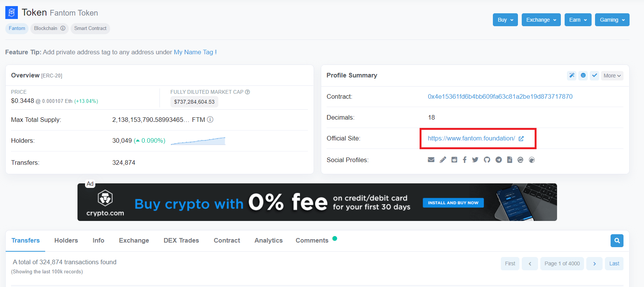Click the magic wand update token icon
Screen dimensions: 644x287
click(x=572, y=76)
